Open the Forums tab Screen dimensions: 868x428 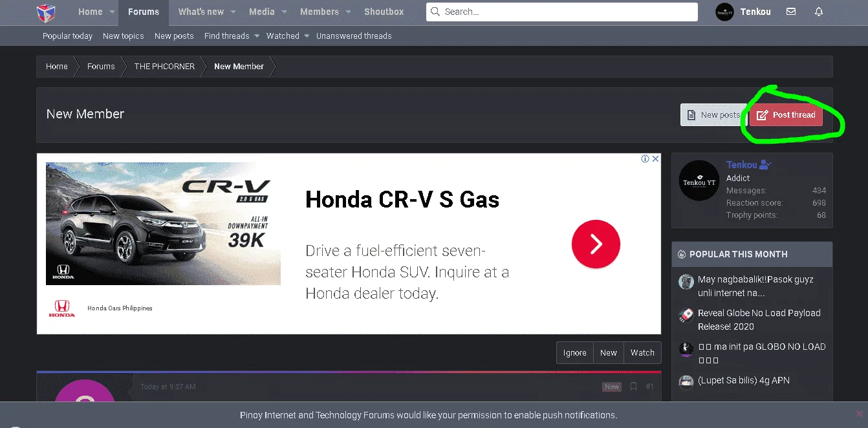click(144, 12)
